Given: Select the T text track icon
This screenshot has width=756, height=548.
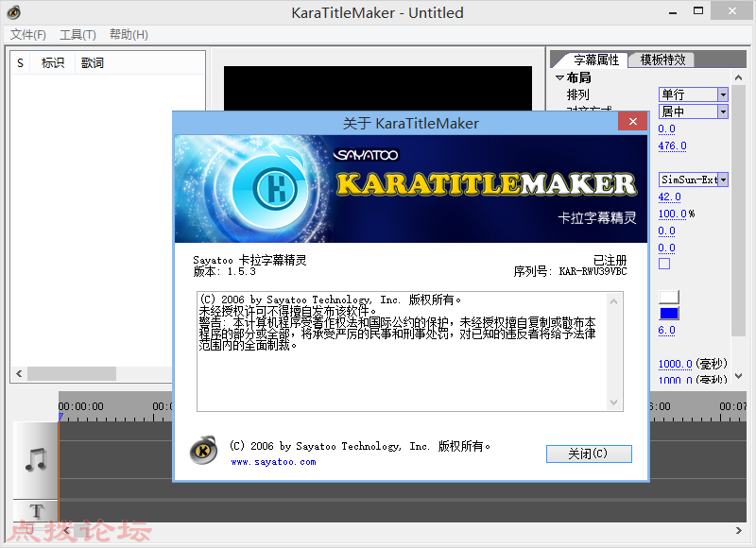Looking at the screenshot, I should [x=36, y=511].
